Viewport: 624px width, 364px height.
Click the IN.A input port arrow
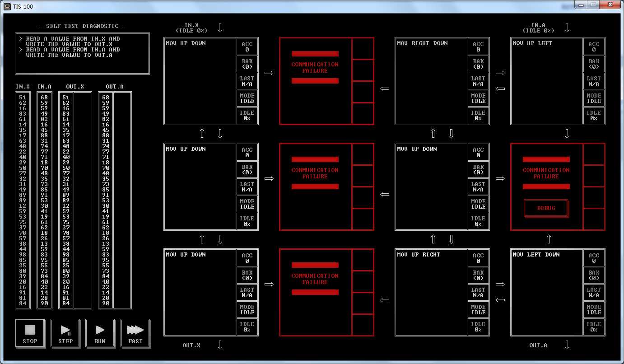tap(567, 28)
